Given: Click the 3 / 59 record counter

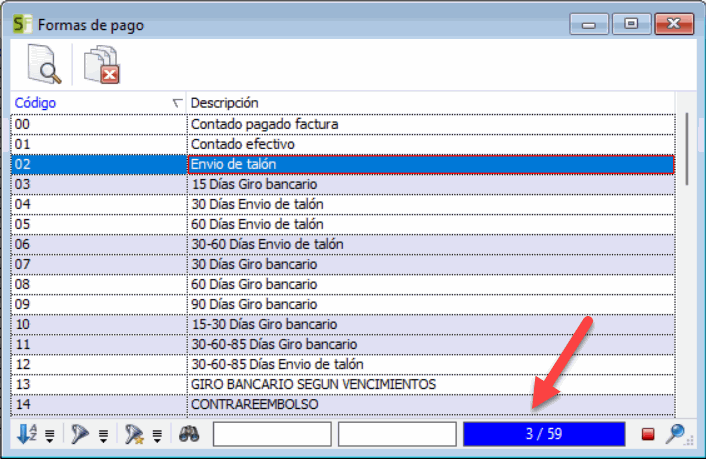Looking at the screenshot, I should [544, 434].
